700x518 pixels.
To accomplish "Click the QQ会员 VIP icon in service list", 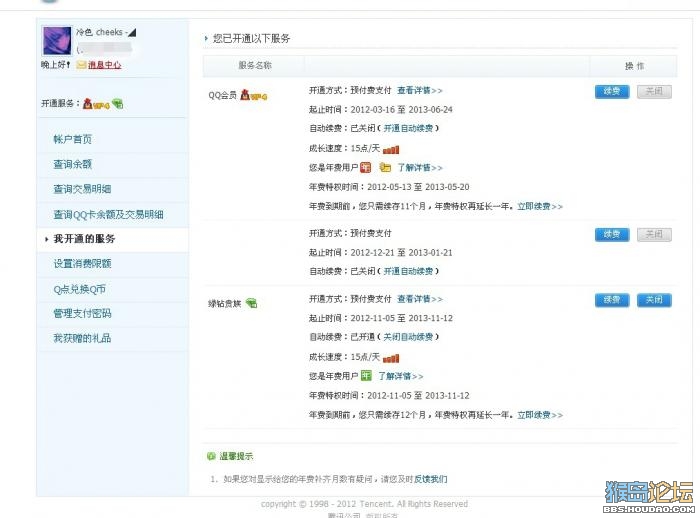I will click(254, 95).
